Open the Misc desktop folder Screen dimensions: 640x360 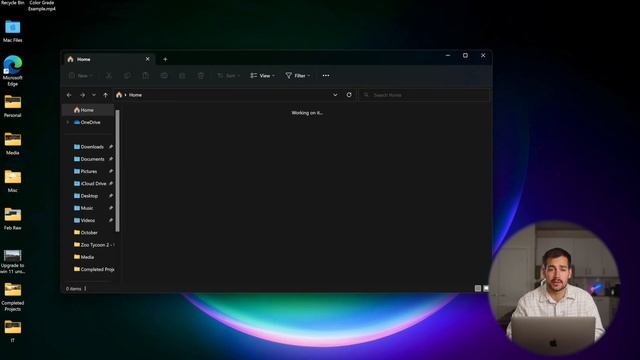pos(13,181)
